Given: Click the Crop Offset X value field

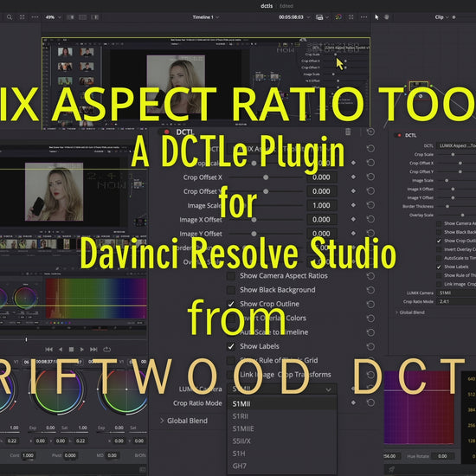Looking at the screenshot, I should click(321, 177).
